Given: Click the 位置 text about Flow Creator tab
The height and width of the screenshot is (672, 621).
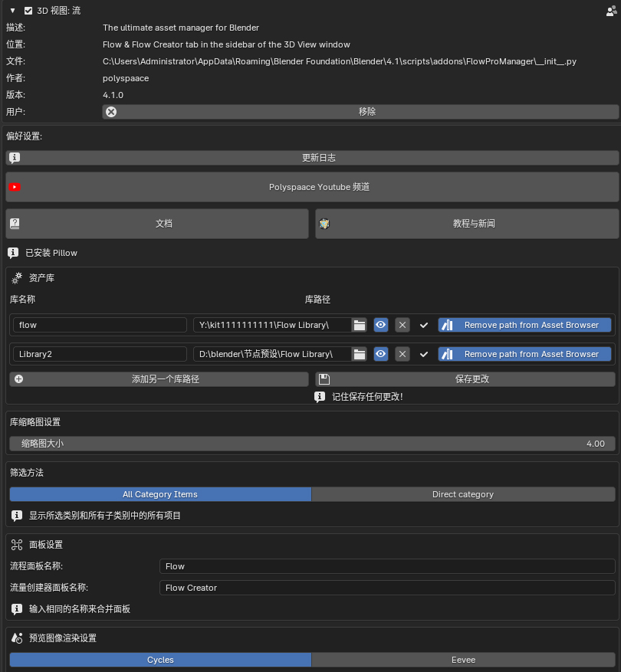Looking at the screenshot, I should (x=226, y=44).
